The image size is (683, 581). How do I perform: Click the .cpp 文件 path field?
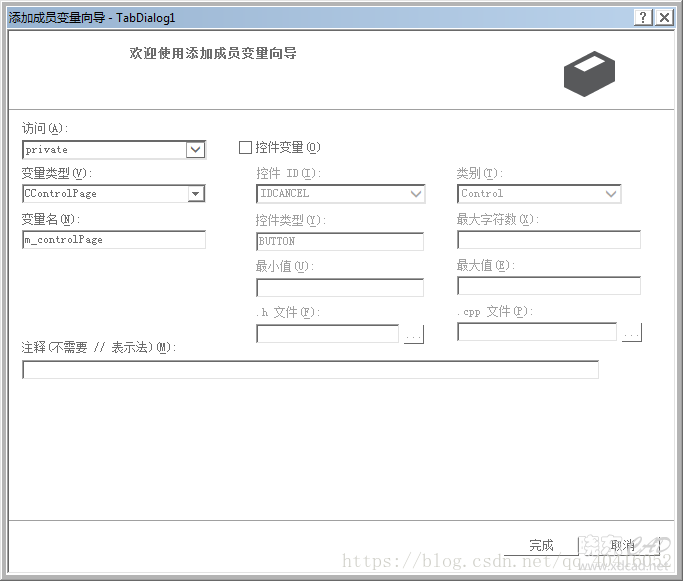pos(537,332)
